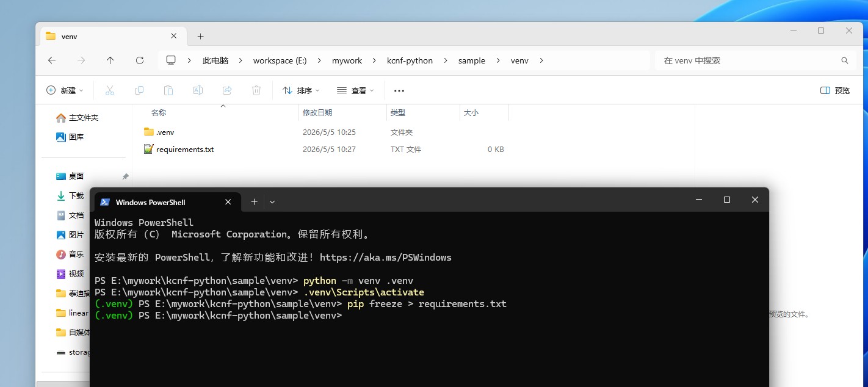Add a new File Explorer tab
This screenshot has height=387, width=868.
[200, 37]
